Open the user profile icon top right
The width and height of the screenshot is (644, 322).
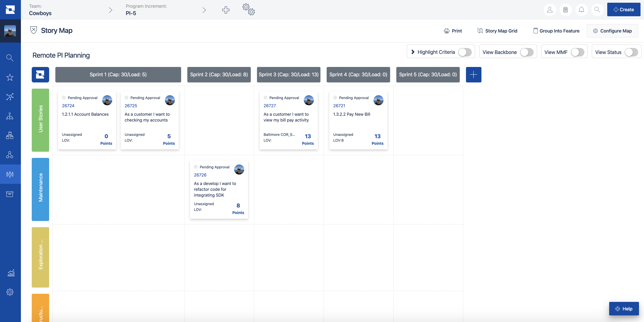(x=550, y=9)
